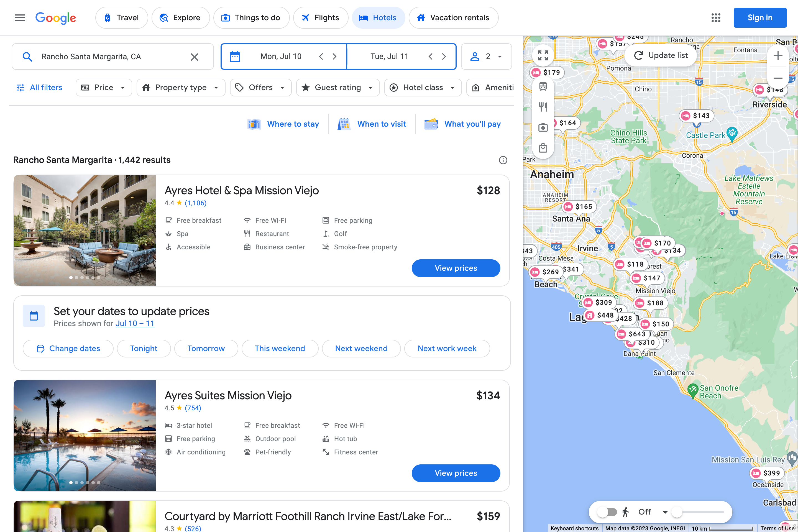Switch to the Vacation rentals tab
This screenshot has height=532, width=798.
tap(453, 18)
